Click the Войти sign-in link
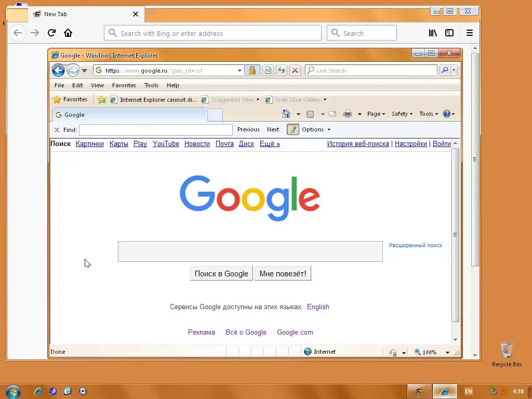The width and height of the screenshot is (532, 399). click(442, 144)
